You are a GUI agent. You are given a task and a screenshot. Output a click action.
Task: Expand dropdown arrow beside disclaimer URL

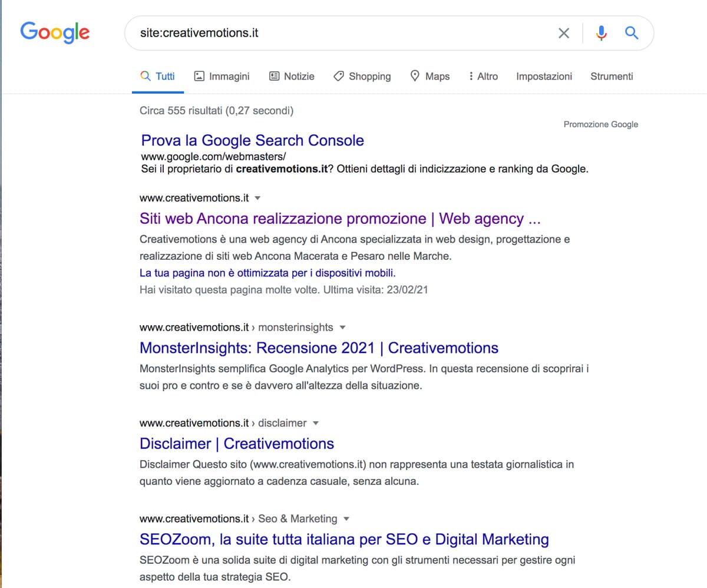click(316, 423)
